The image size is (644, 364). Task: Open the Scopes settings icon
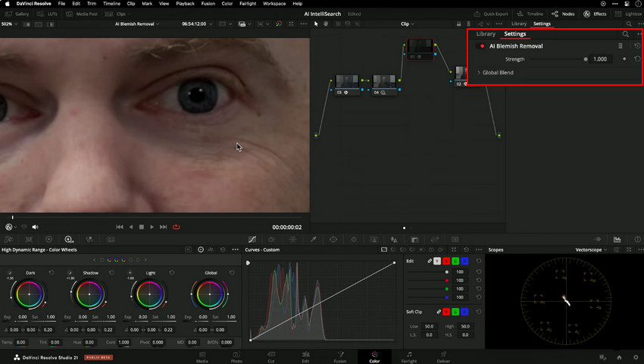(617, 249)
